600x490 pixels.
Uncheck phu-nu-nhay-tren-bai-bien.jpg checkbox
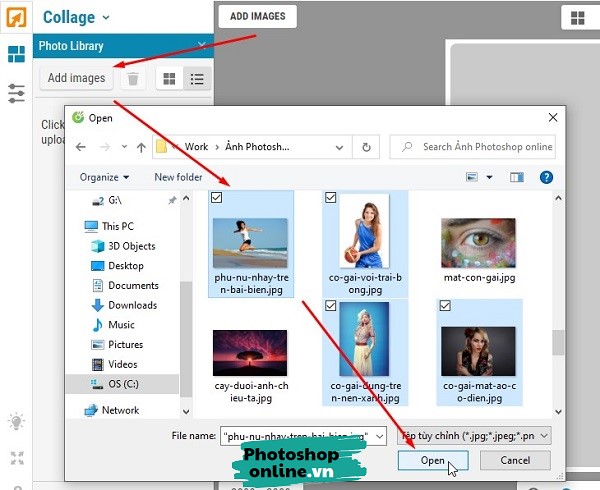pyautogui.click(x=218, y=198)
